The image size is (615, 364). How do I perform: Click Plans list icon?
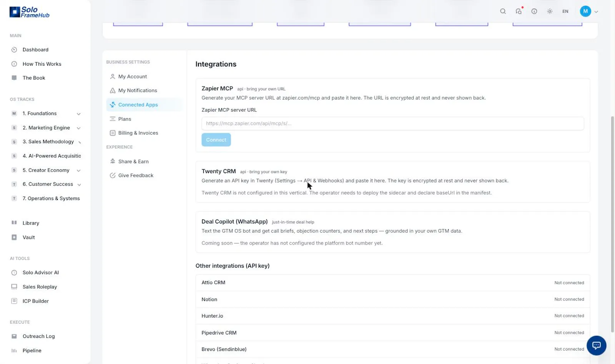point(113,119)
